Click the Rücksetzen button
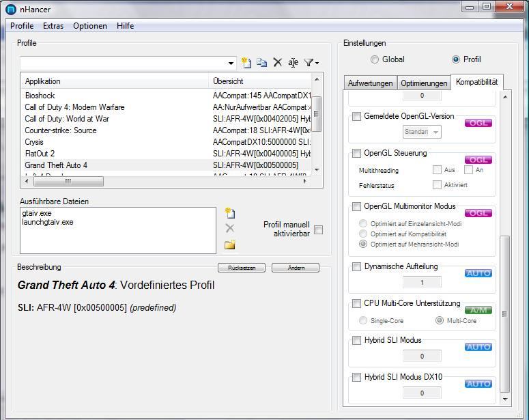The height and width of the screenshot is (420, 529). (242, 268)
